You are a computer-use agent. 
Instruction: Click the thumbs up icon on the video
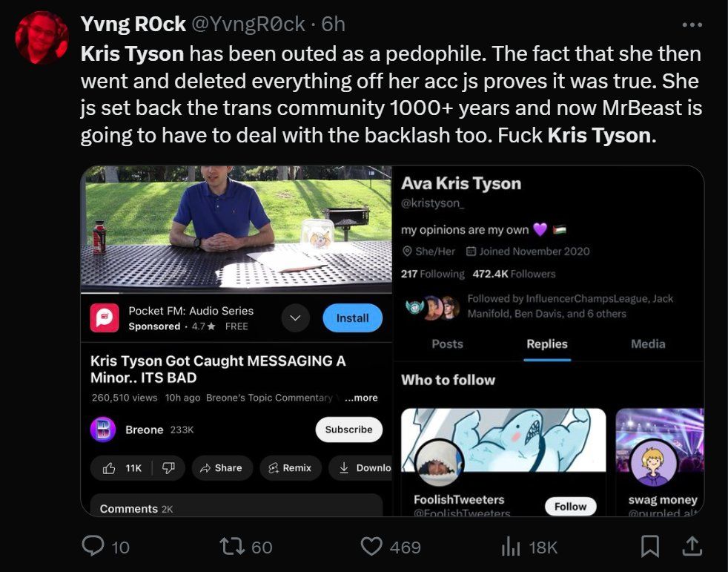tap(109, 468)
